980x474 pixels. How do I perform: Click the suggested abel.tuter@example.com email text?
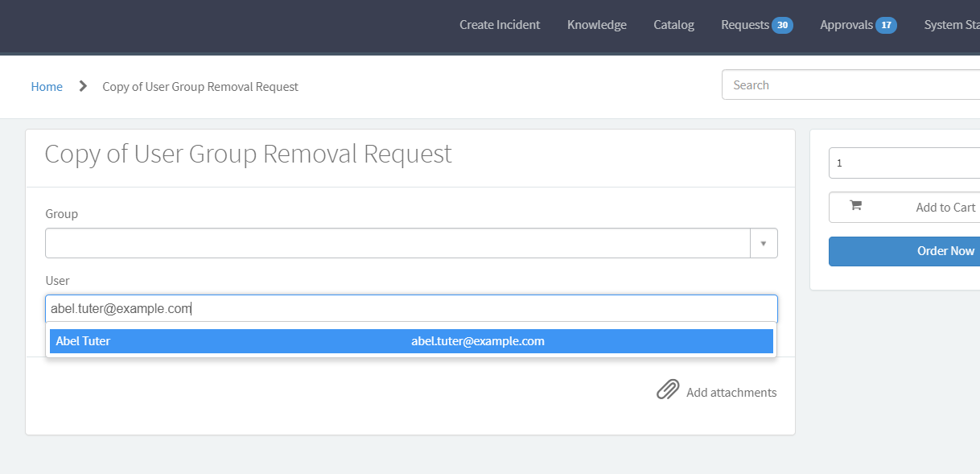[478, 341]
